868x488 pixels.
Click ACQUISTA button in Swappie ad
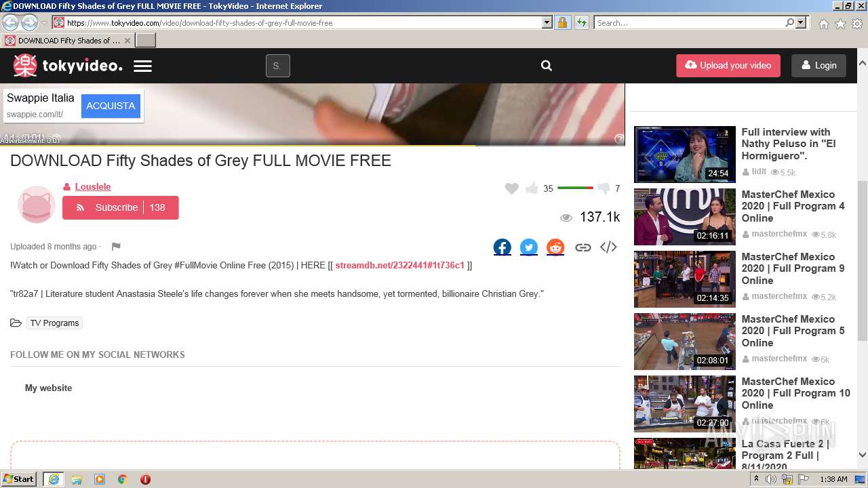[x=111, y=106]
